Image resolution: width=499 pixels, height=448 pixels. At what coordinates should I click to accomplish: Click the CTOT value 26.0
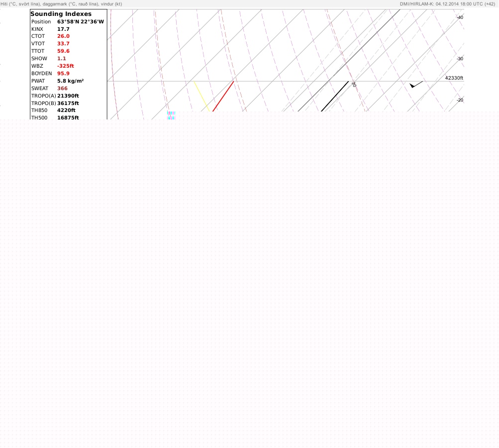[63, 36]
